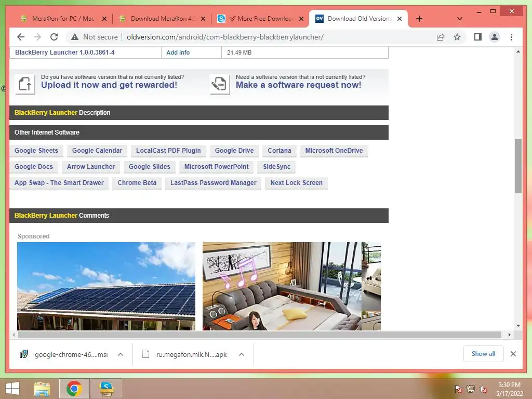The image size is (532, 399).
Task: Open downloaded google-chrome msi file
Action: [64, 354]
